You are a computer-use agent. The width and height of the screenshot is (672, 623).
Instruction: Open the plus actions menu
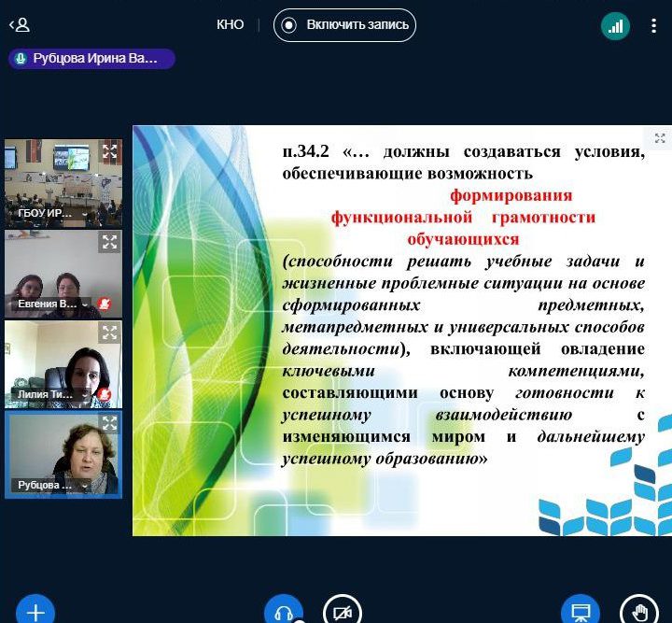tap(35, 612)
